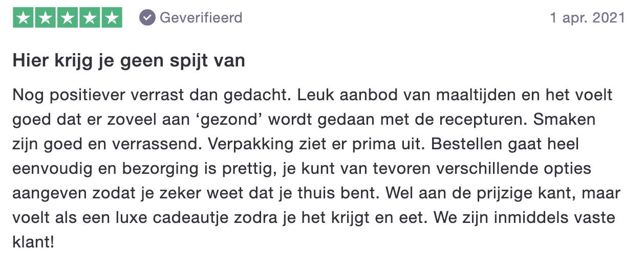Click the review date '1 apr. 2021'

point(587,18)
